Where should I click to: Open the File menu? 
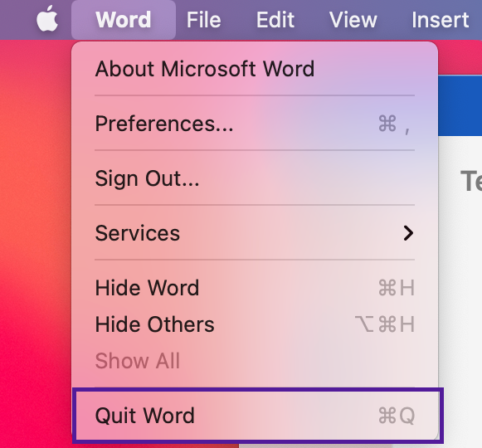pos(204,20)
